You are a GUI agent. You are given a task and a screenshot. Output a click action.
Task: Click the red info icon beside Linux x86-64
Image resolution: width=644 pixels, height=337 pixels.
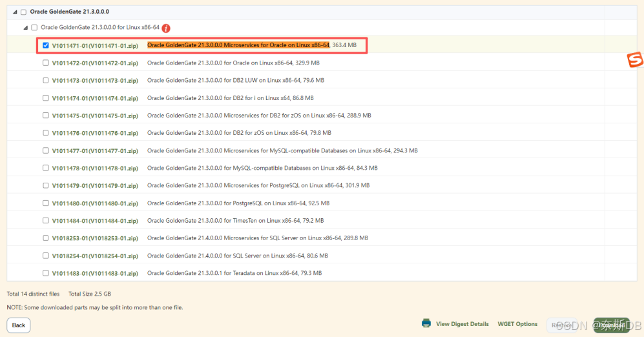pyautogui.click(x=166, y=28)
